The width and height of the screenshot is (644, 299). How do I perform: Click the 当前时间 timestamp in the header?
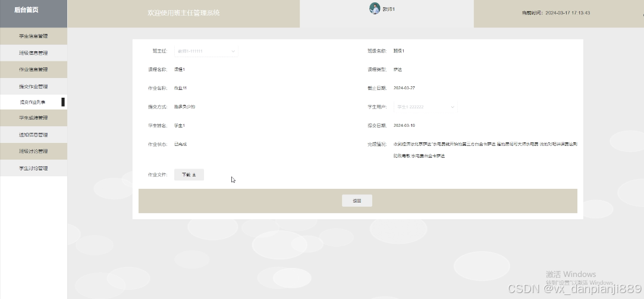[x=556, y=13]
